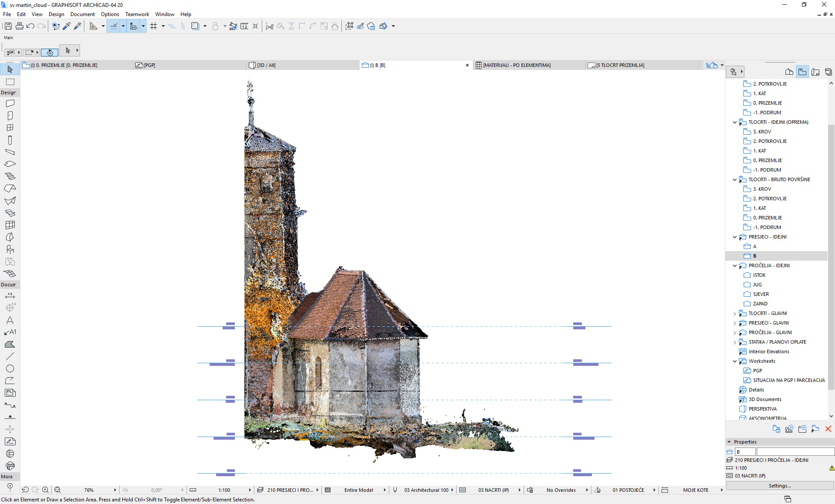Select the Line tool in the toolbox

pyautogui.click(x=10, y=356)
